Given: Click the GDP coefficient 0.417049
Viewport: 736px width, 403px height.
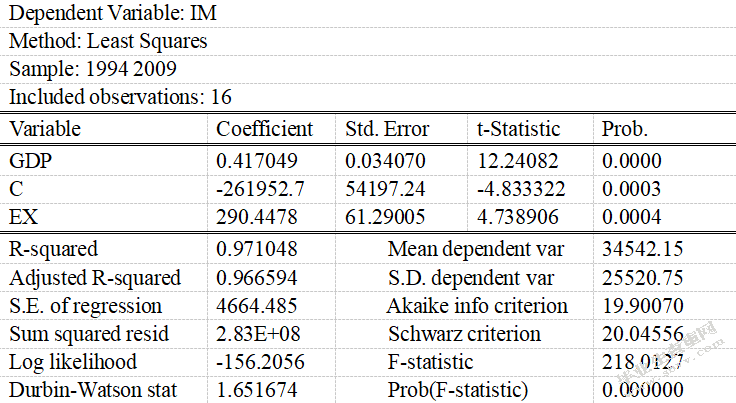Looking at the screenshot, I should coord(257,161).
